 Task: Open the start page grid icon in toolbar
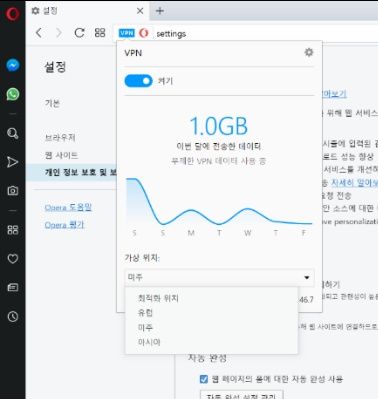coord(100,33)
